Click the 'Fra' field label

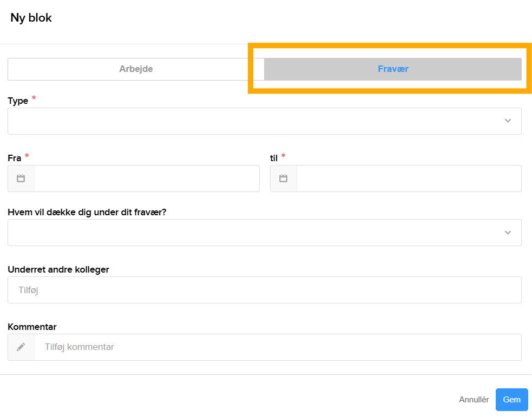click(x=15, y=158)
